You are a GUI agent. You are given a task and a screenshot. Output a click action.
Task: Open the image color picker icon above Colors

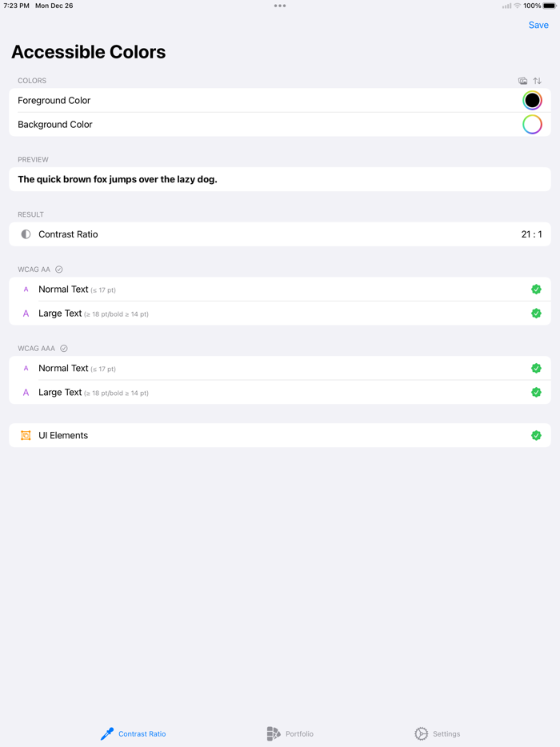522,81
